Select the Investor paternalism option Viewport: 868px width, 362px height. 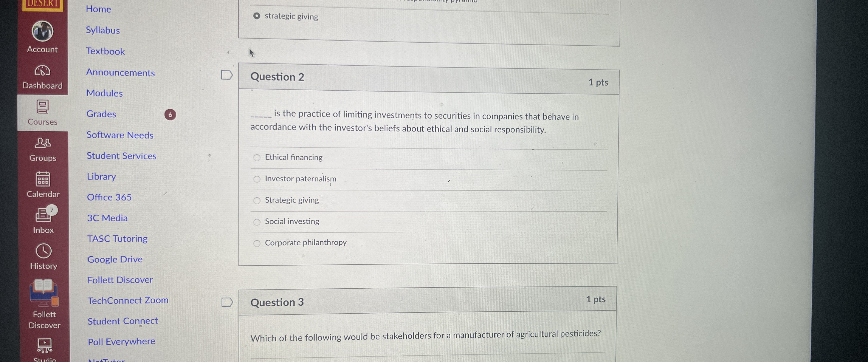pos(257,179)
